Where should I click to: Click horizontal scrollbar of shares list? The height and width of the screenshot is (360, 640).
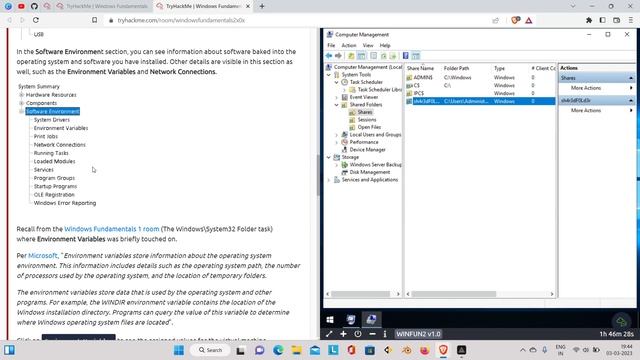[453, 294]
